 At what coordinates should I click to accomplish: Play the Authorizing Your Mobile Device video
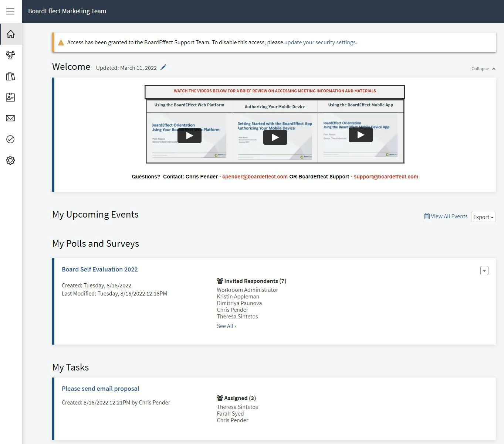coord(275,137)
